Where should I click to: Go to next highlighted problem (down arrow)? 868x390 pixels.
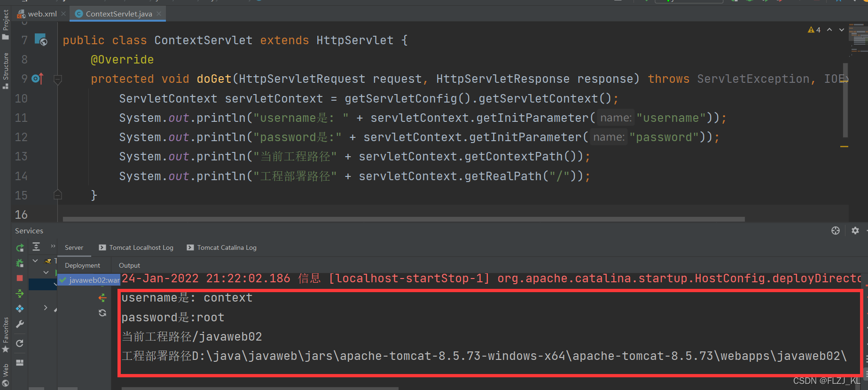(x=842, y=30)
